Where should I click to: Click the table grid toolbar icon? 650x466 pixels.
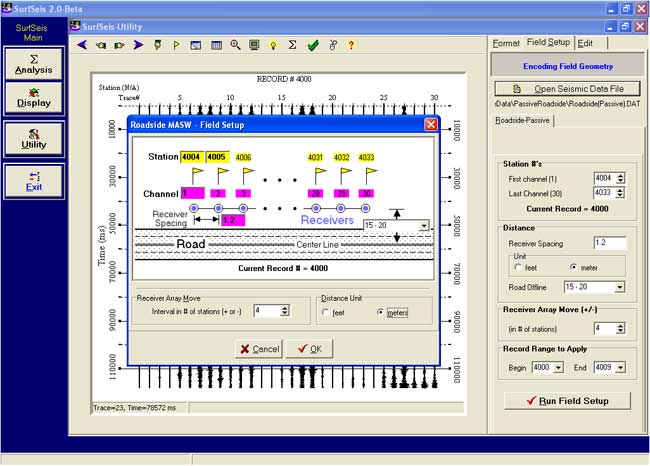coord(216,45)
